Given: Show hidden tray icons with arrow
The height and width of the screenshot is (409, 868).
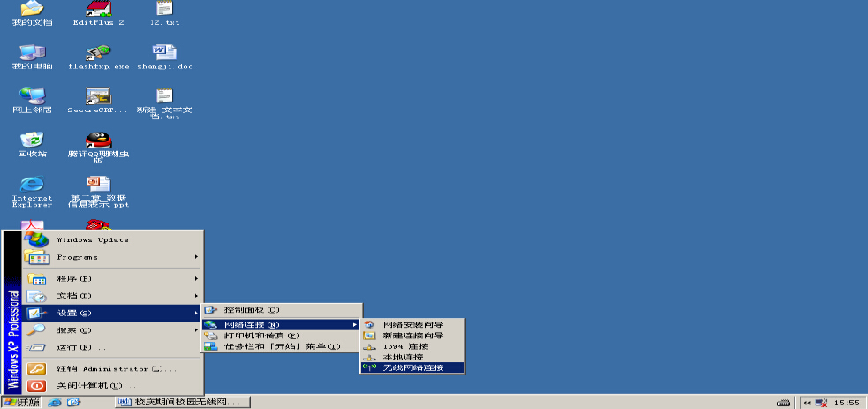Looking at the screenshot, I should coord(806,403).
